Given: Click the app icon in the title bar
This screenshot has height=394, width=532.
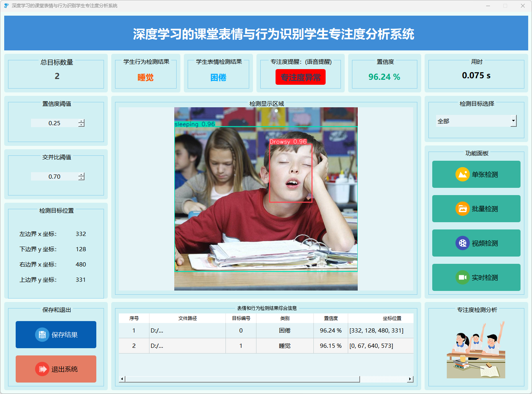Looking at the screenshot, I should click(x=6, y=6).
